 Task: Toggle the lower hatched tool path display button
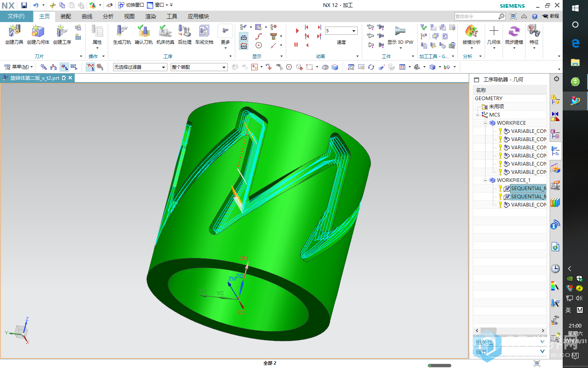pyautogui.click(x=244, y=46)
